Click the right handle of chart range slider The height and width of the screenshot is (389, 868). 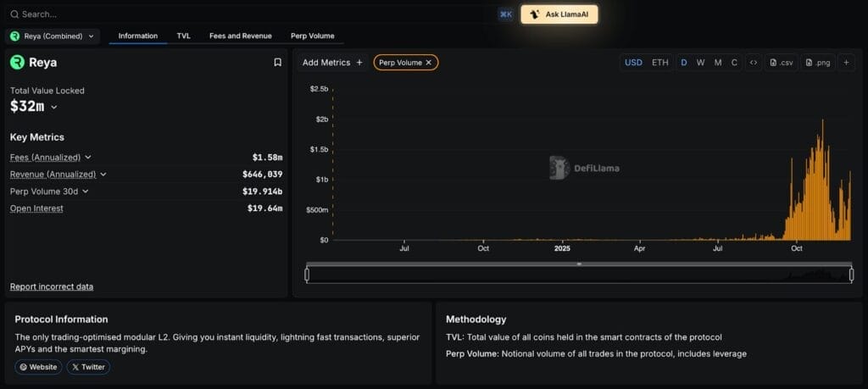[851, 275]
